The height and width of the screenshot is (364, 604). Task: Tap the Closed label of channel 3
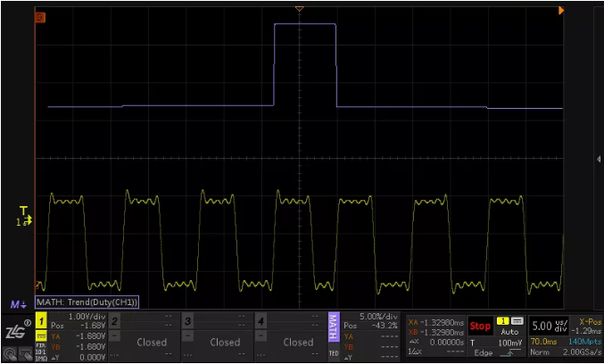pos(225,342)
